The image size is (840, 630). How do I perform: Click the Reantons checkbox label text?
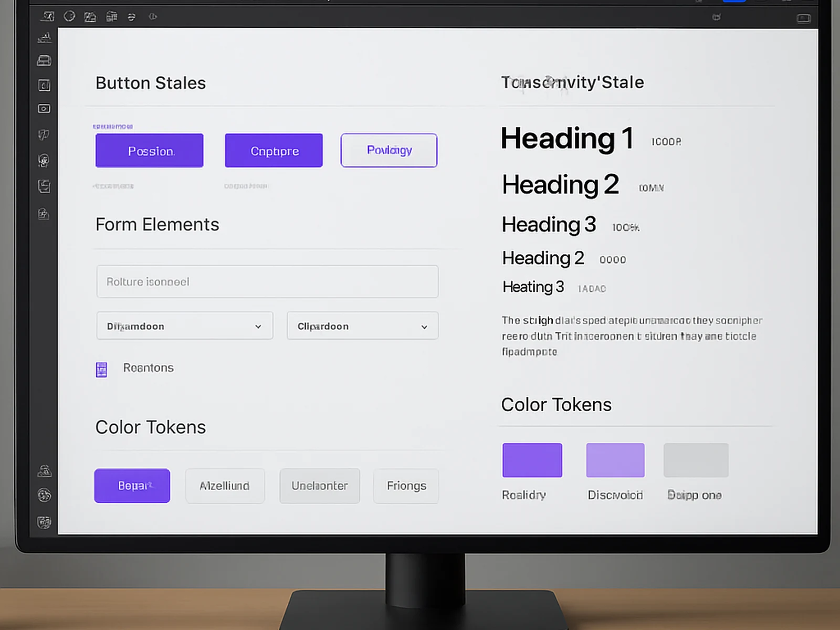pyautogui.click(x=148, y=367)
